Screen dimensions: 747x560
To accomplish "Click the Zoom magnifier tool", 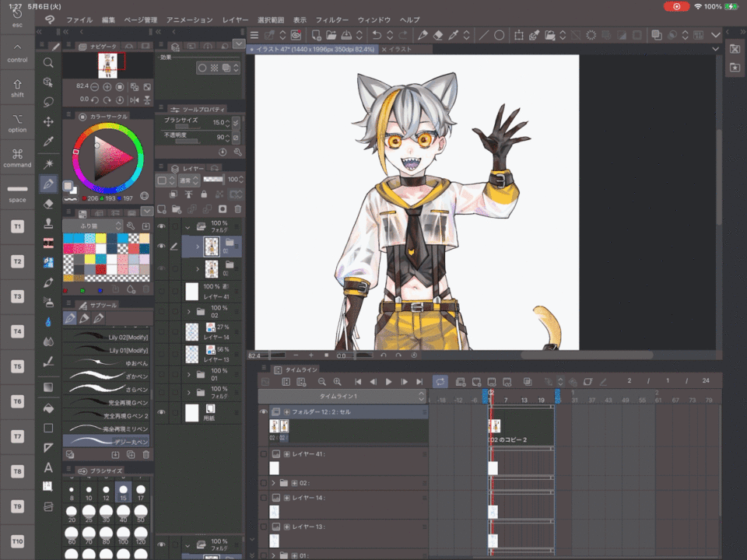I will [x=48, y=62].
